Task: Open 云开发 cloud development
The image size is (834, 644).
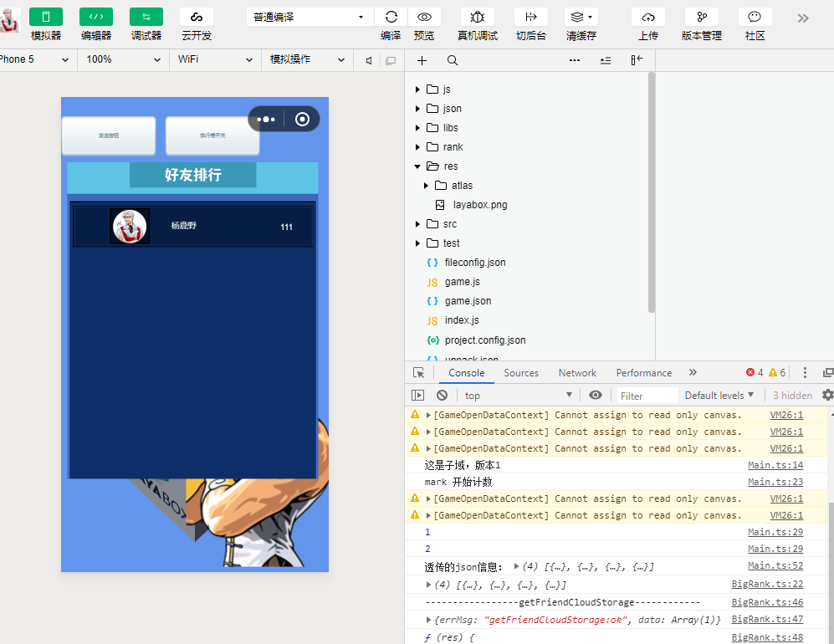Action: pos(197,17)
